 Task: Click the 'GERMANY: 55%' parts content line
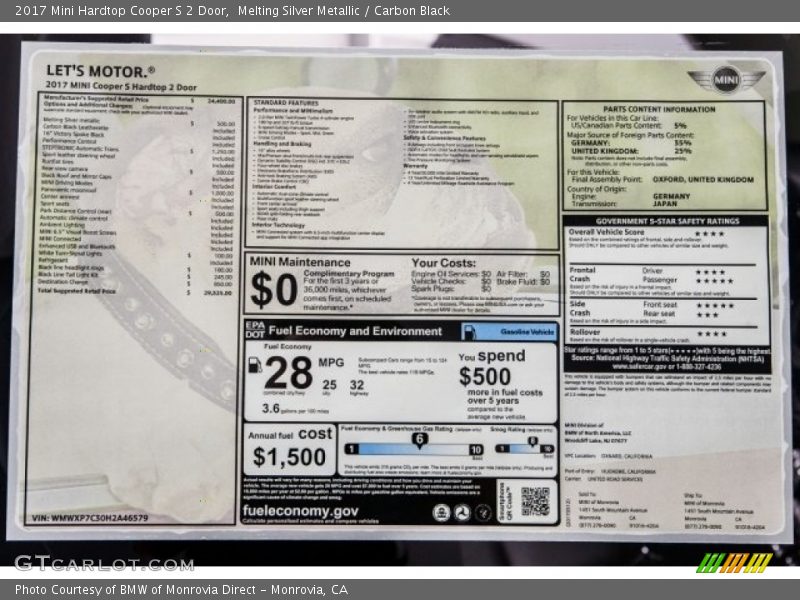tap(631, 143)
